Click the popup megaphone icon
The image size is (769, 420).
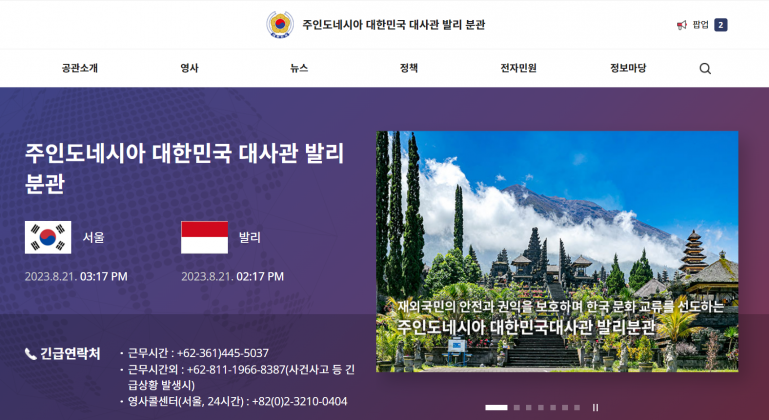pos(681,25)
